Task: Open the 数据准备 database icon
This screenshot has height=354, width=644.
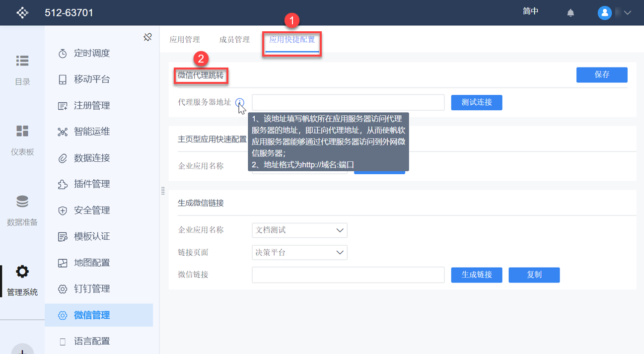Action: click(22, 201)
